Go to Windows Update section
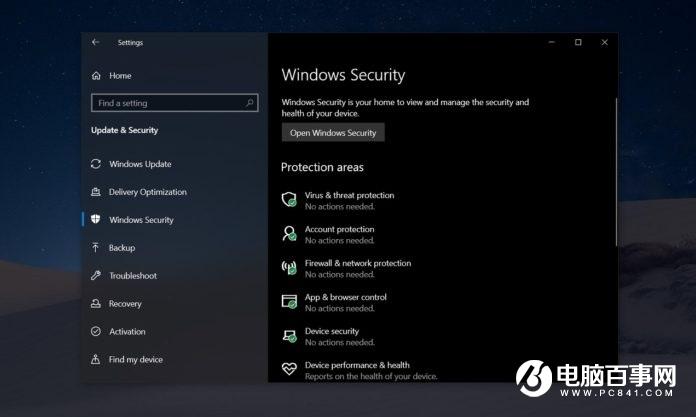This screenshot has width=696, height=417. click(x=140, y=164)
